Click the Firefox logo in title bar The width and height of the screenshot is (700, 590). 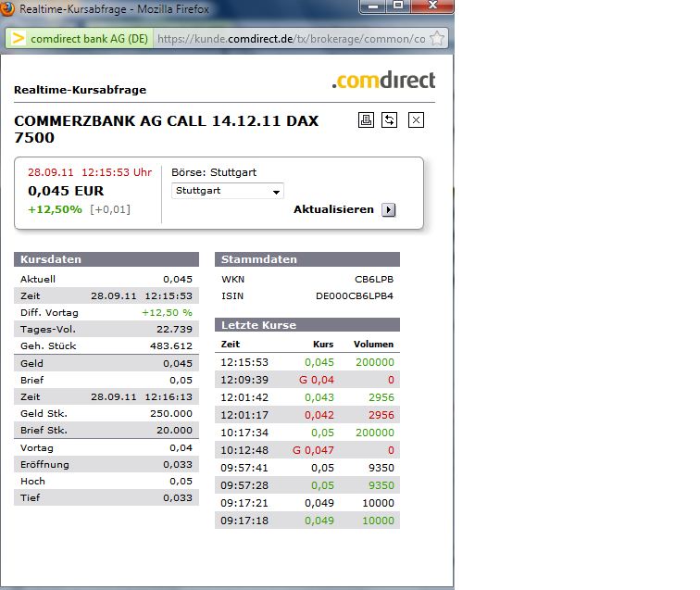(x=7, y=8)
